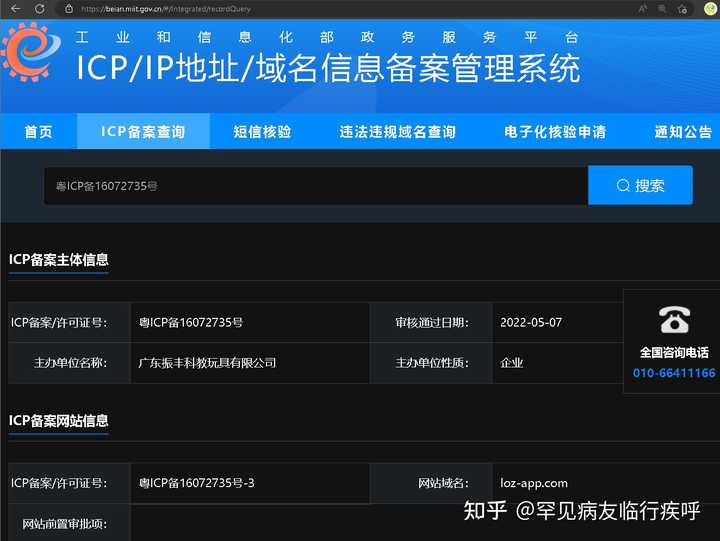Click the telephone icon in consultation box
720x541 pixels.
674,319
